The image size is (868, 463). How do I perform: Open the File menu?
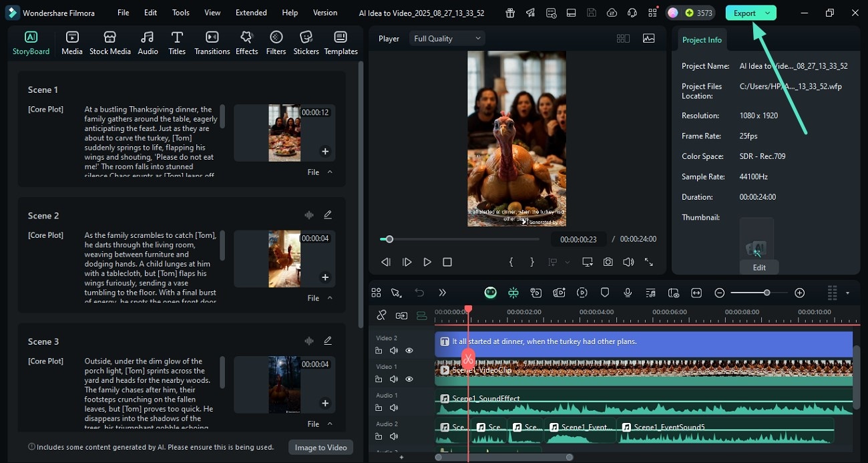pyautogui.click(x=124, y=13)
